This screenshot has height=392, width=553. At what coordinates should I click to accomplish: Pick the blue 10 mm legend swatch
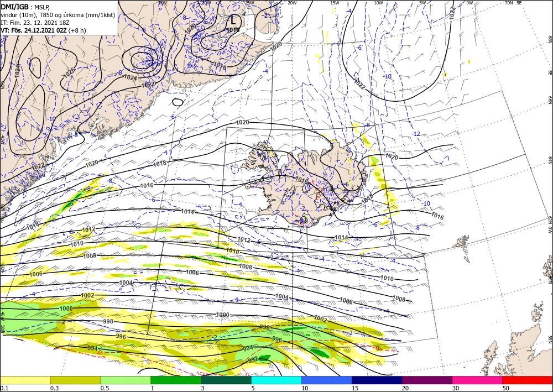[x=327, y=380]
